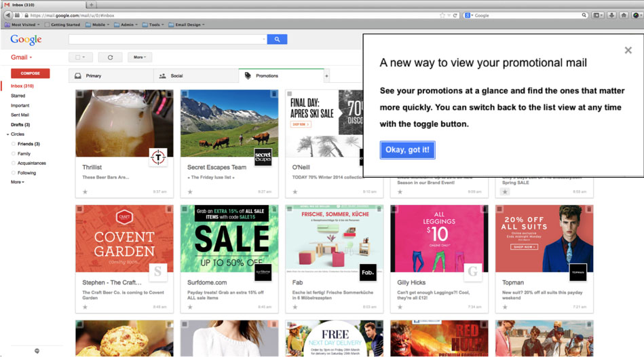Switch to the Primary inbox tab
Image resolution: width=644 pixels, height=357 pixels.
point(111,76)
